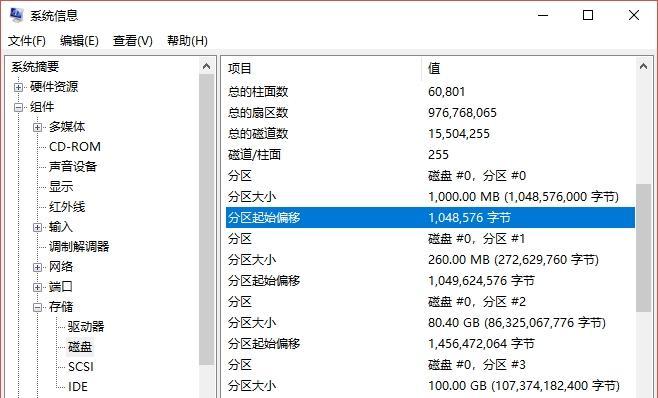This screenshot has width=658, height=398.
Task: Select 驱动器 under 存储
Action: point(86,327)
